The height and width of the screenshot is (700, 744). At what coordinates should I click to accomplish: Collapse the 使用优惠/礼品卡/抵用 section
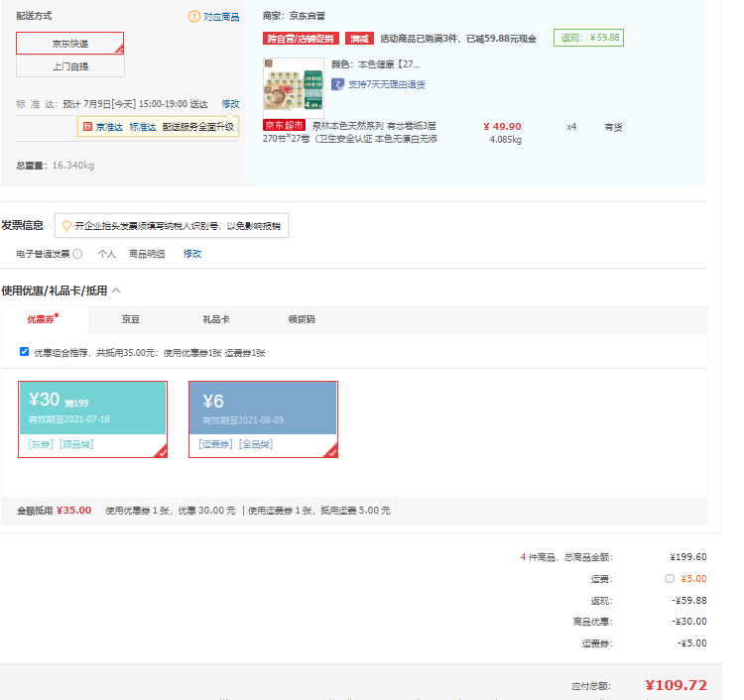[116, 291]
